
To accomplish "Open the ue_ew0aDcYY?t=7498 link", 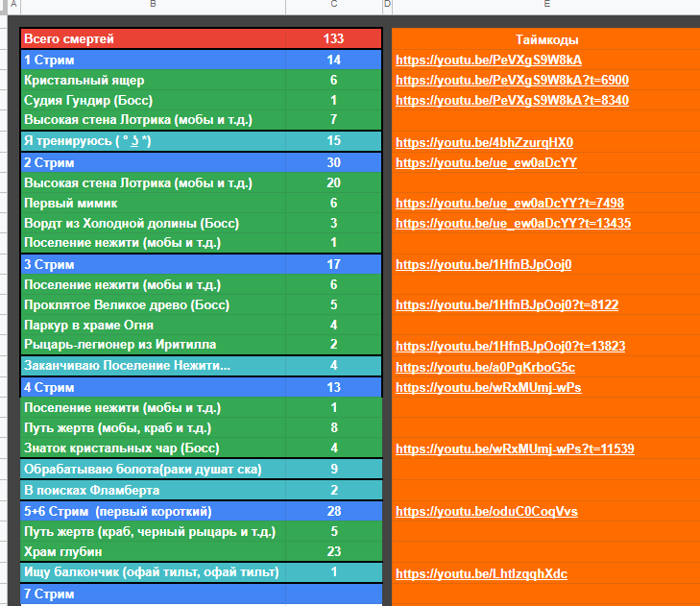I will tap(510, 204).
